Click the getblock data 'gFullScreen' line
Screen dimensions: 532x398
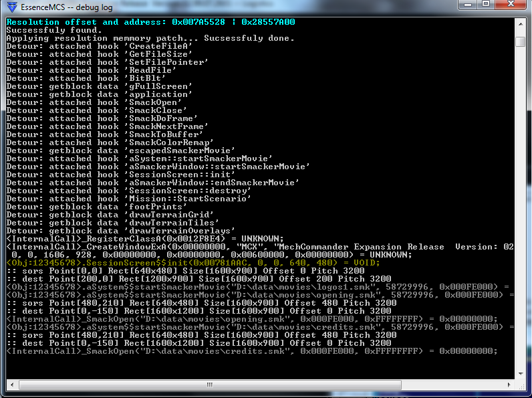click(x=100, y=86)
